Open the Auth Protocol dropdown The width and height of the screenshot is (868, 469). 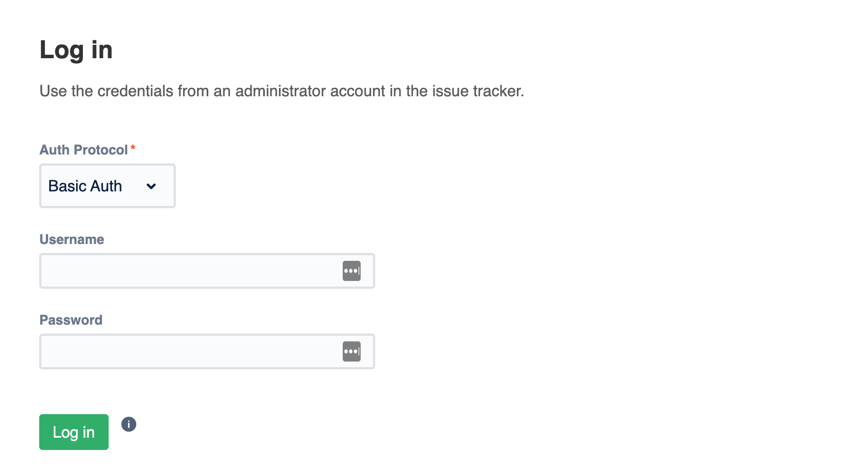(108, 186)
